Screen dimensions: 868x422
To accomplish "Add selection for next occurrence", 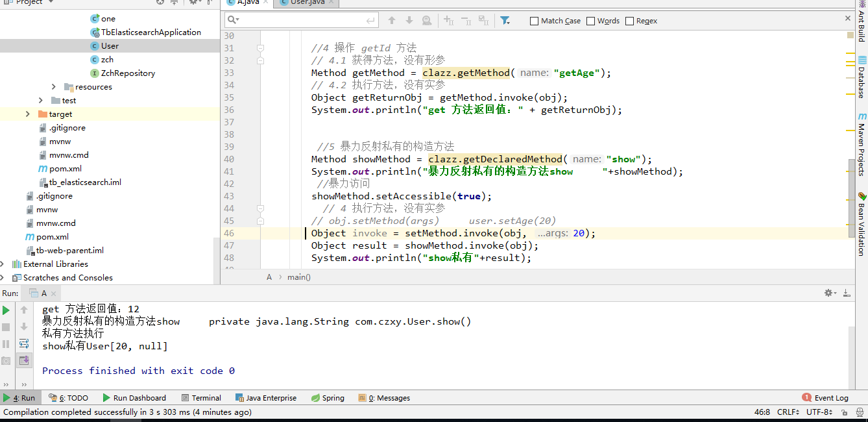I will pos(449,21).
